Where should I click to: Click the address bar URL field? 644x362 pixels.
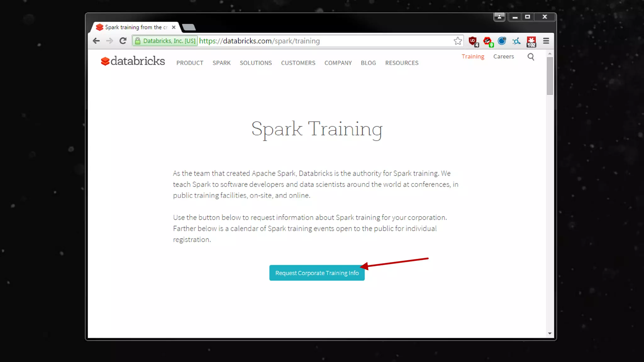point(325,41)
